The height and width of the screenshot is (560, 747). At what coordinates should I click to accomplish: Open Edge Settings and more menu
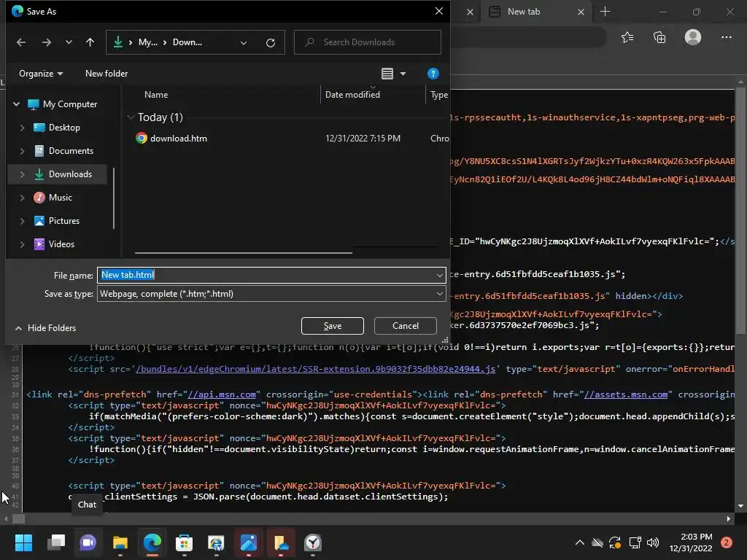coord(727,37)
